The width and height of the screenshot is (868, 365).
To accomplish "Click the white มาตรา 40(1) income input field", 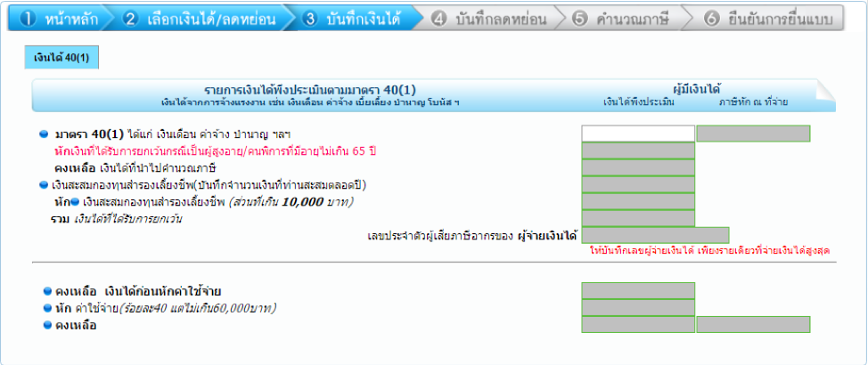I will (x=637, y=134).
